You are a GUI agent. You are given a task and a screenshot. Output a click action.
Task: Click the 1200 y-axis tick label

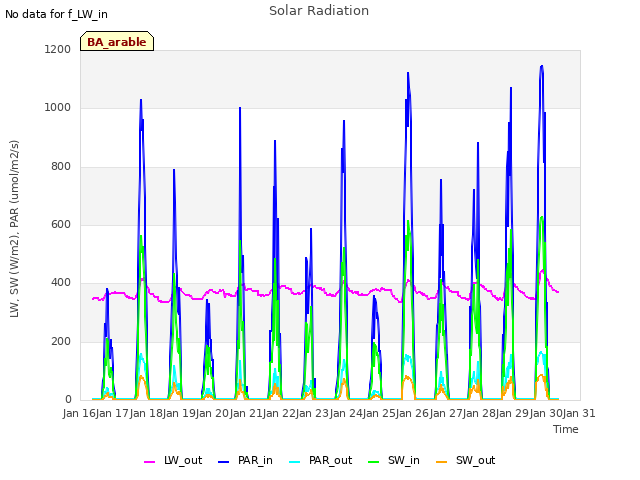click(x=58, y=49)
